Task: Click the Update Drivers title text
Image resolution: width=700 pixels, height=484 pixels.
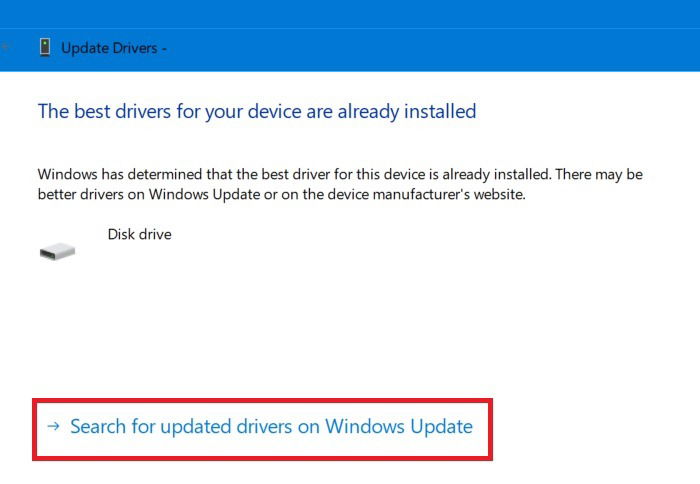Action: pos(109,48)
